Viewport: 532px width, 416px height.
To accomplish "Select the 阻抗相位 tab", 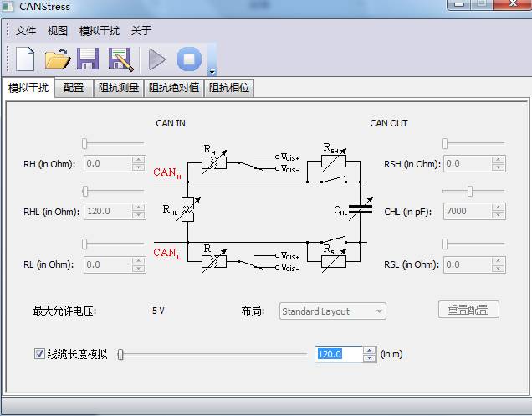I will [x=229, y=88].
